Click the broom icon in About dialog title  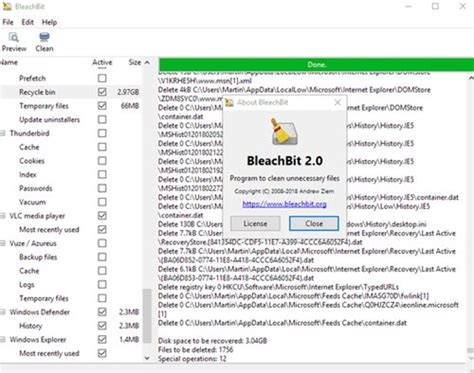tap(229, 102)
